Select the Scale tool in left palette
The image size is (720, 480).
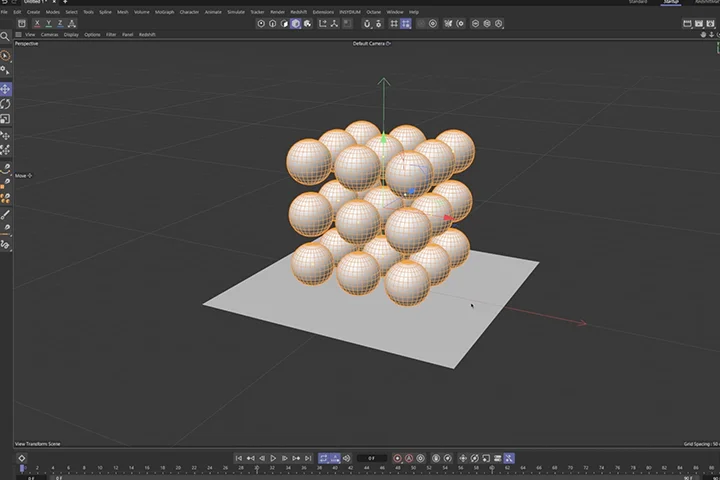coord(6,119)
